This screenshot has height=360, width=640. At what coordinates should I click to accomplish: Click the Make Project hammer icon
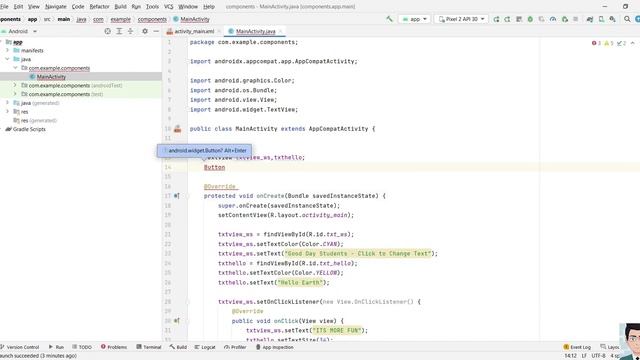[389, 19]
